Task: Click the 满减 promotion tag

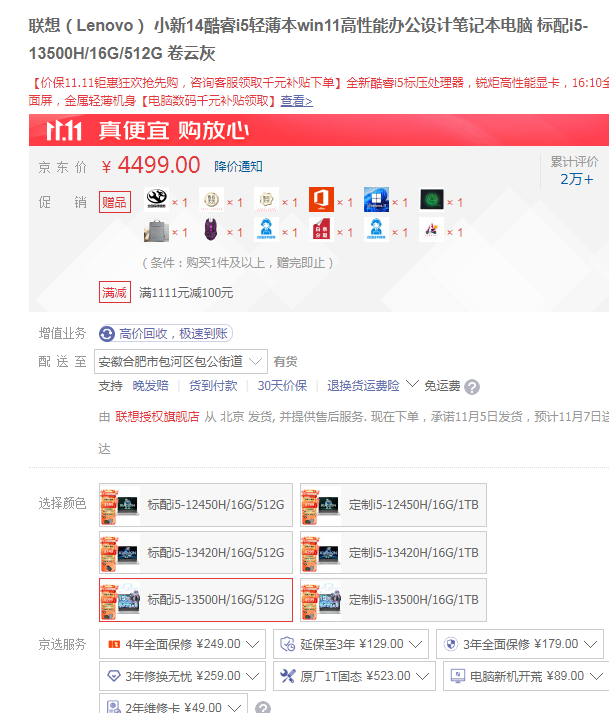Action: pos(114,292)
